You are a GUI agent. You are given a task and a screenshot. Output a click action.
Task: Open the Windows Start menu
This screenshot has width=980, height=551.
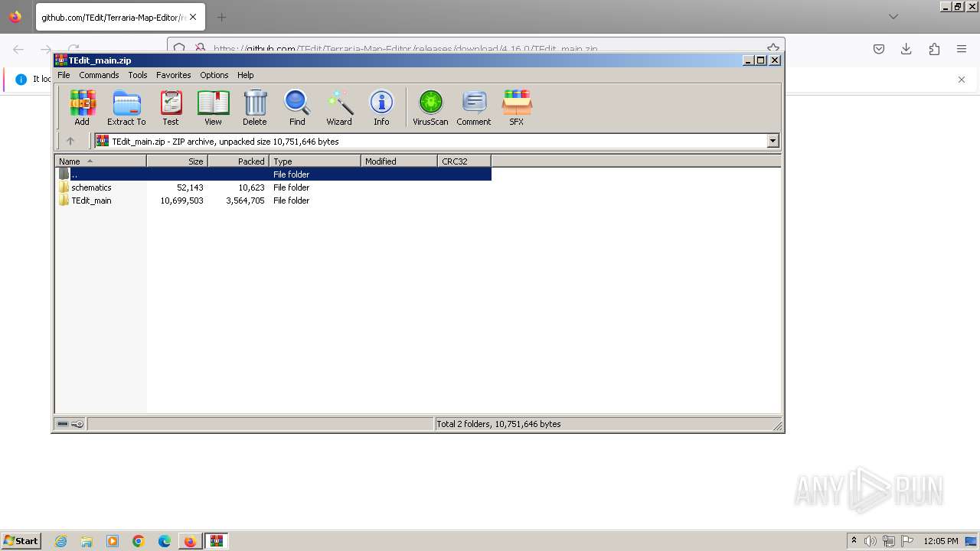point(21,541)
